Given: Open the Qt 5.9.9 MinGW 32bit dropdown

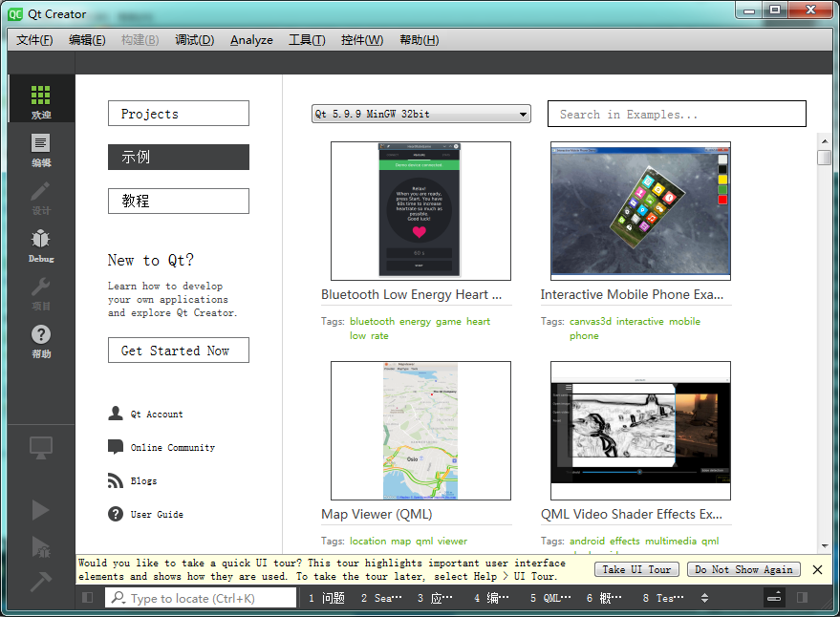Looking at the screenshot, I should point(421,114).
